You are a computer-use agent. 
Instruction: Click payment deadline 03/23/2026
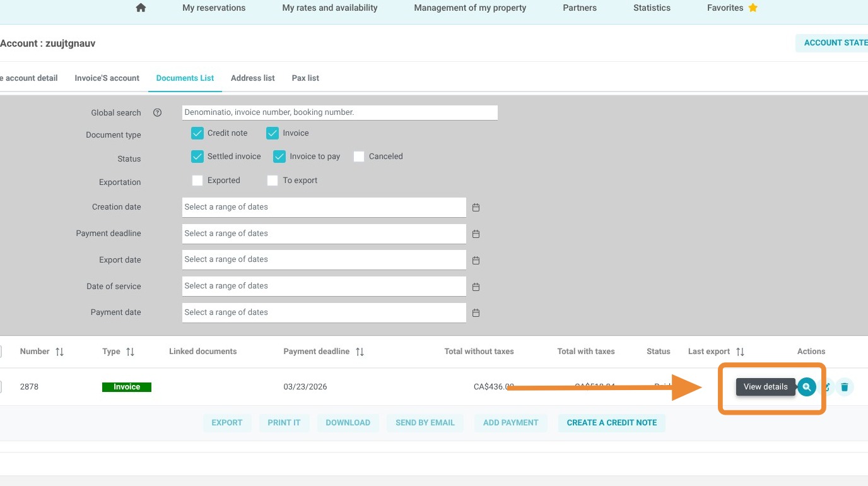(x=305, y=387)
